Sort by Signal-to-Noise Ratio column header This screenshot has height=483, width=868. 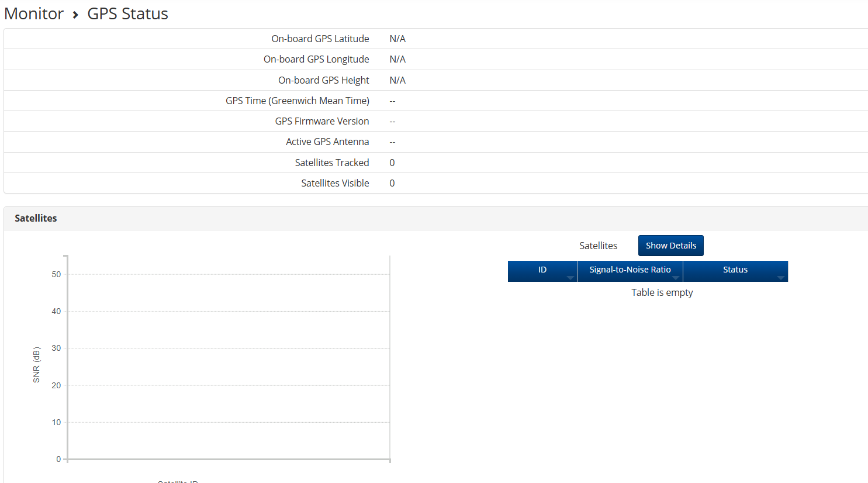click(x=630, y=270)
